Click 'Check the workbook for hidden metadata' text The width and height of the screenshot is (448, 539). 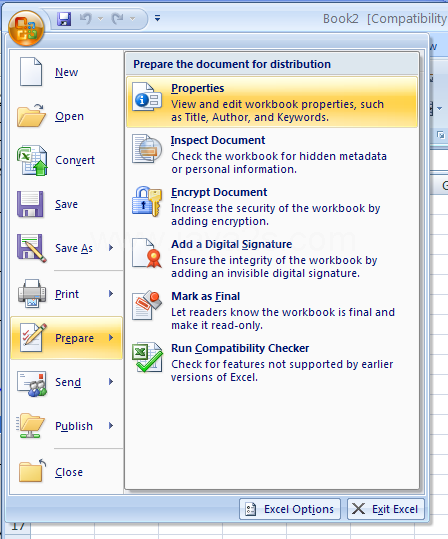(279, 156)
